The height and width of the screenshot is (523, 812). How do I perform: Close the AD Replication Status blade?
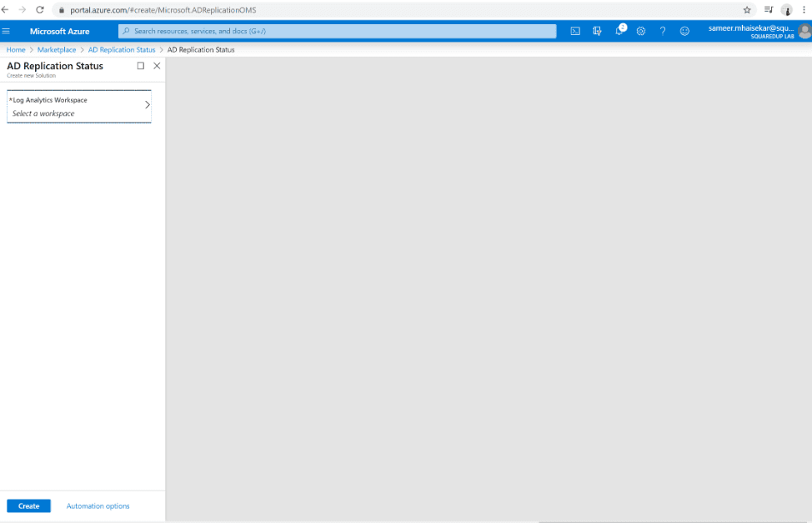[x=157, y=66]
